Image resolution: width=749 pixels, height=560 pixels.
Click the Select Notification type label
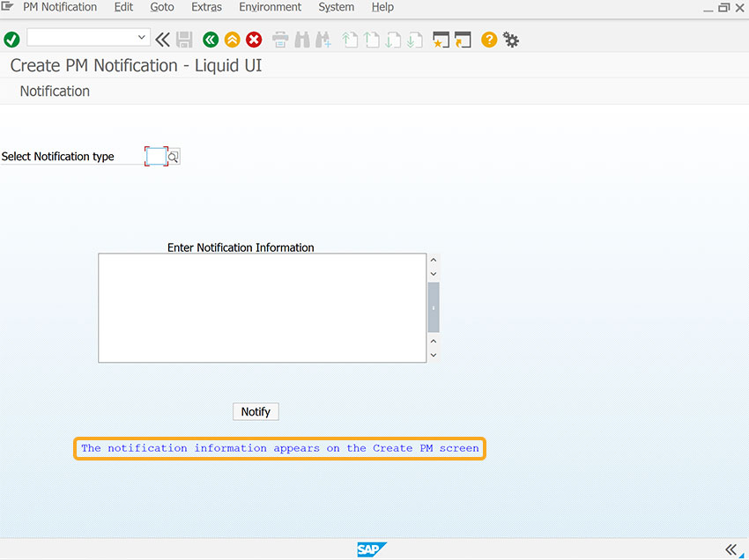(x=58, y=157)
